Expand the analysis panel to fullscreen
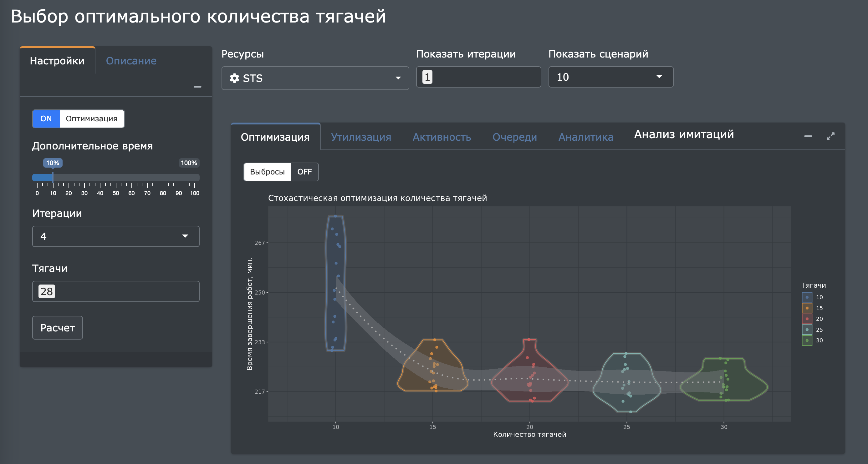Image resolution: width=868 pixels, height=464 pixels. (830, 136)
